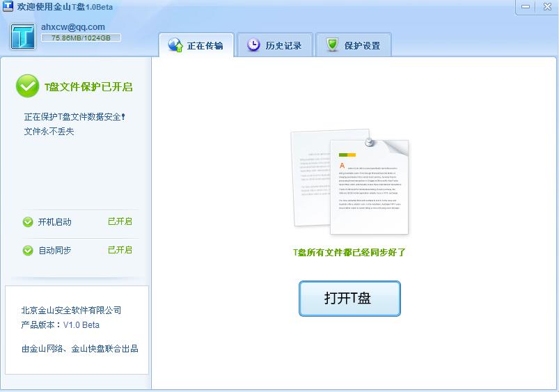This screenshot has width=559, height=392.
Task: Open the 保护设置 tab
Action: (x=354, y=45)
